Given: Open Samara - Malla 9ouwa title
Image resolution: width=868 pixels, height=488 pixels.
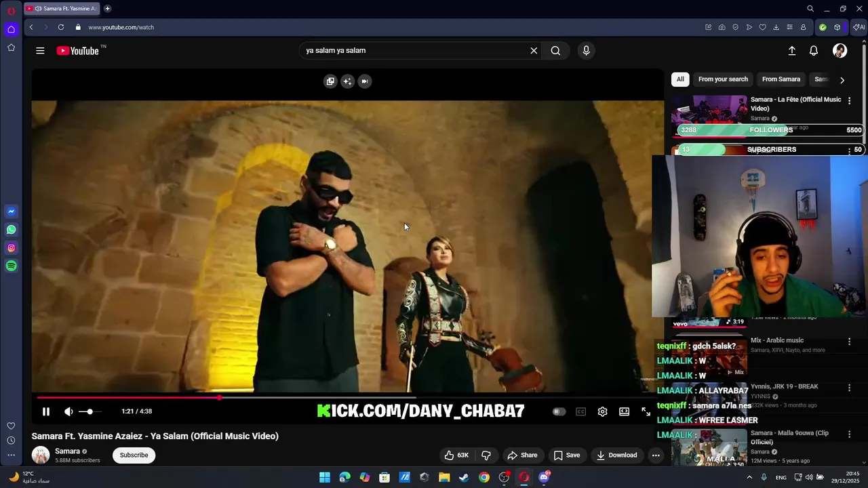Looking at the screenshot, I should [x=789, y=437].
